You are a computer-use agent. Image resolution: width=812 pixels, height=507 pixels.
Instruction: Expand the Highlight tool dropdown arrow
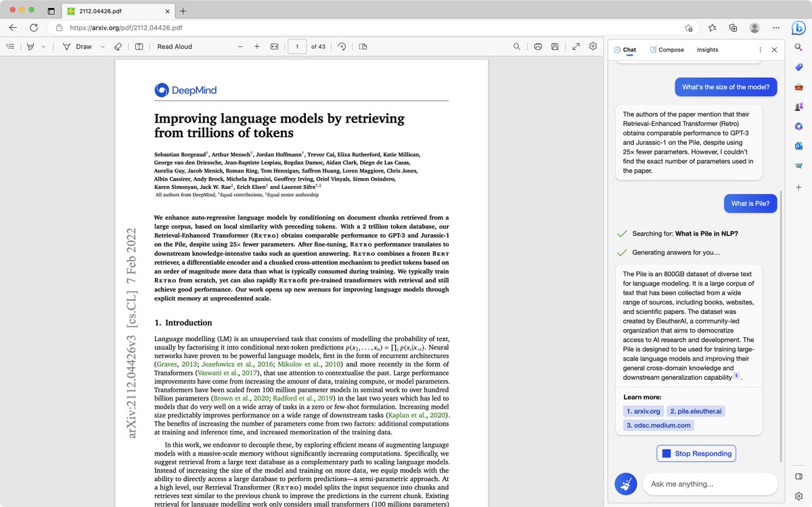pyautogui.click(x=44, y=47)
